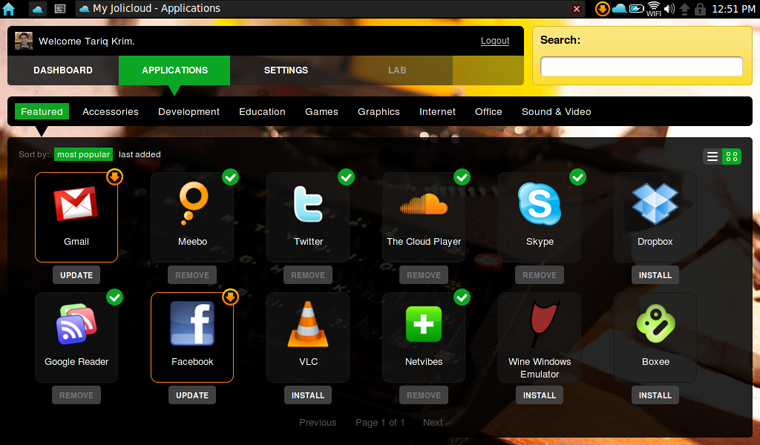The image size is (760, 445).
Task: Click into the Search input field
Action: pos(641,66)
